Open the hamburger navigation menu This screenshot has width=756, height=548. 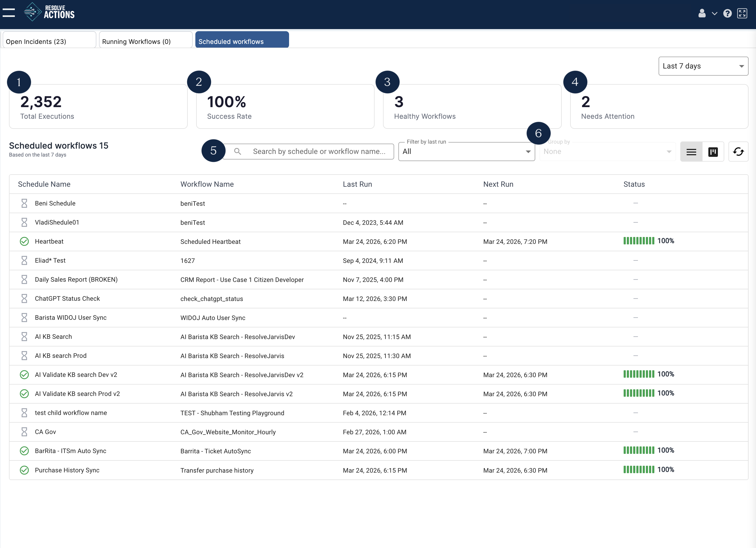click(8, 12)
